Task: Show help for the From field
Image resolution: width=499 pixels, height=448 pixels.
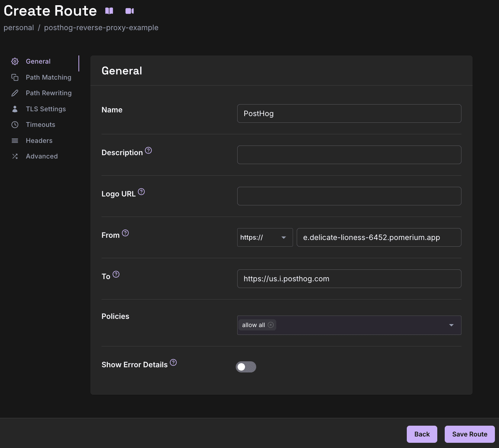Action: (x=125, y=233)
